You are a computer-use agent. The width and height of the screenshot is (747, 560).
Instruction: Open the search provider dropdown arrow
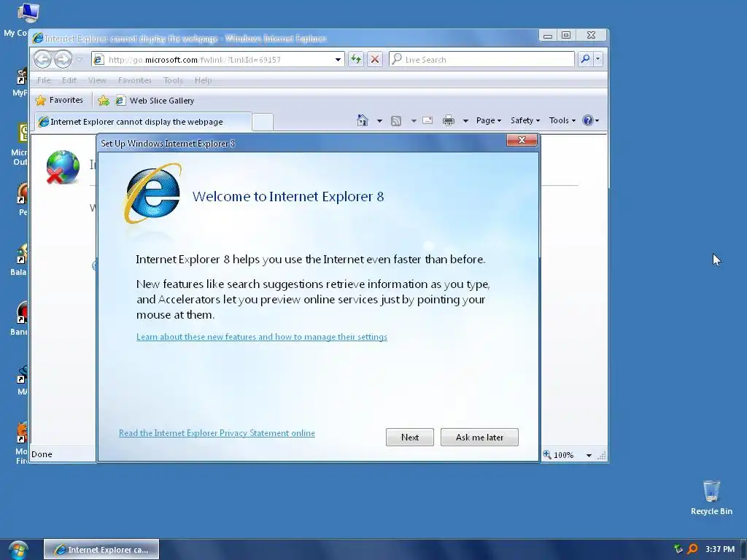tap(597, 59)
